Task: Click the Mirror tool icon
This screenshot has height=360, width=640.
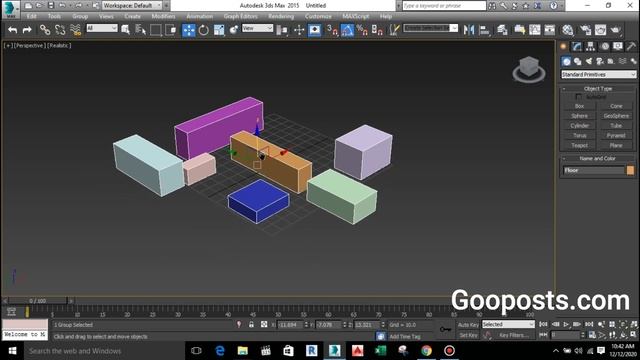Action: (469, 30)
